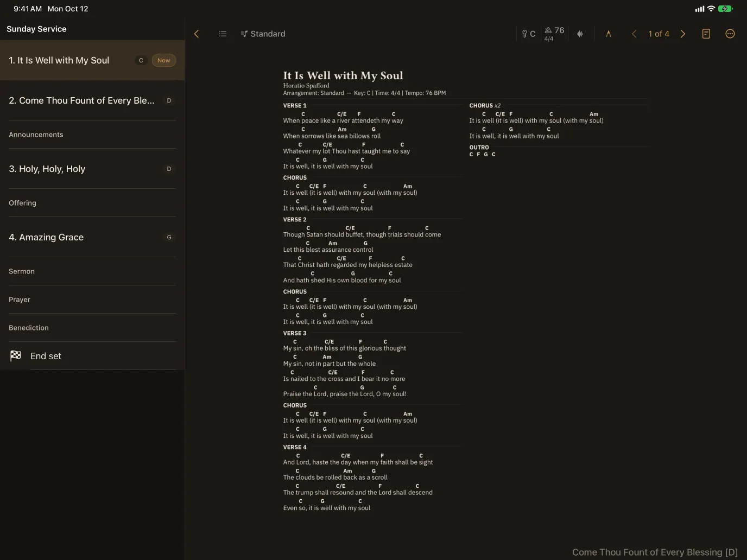Click the key C badge on first song
The width and height of the screenshot is (747, 560).
point(141,60)
